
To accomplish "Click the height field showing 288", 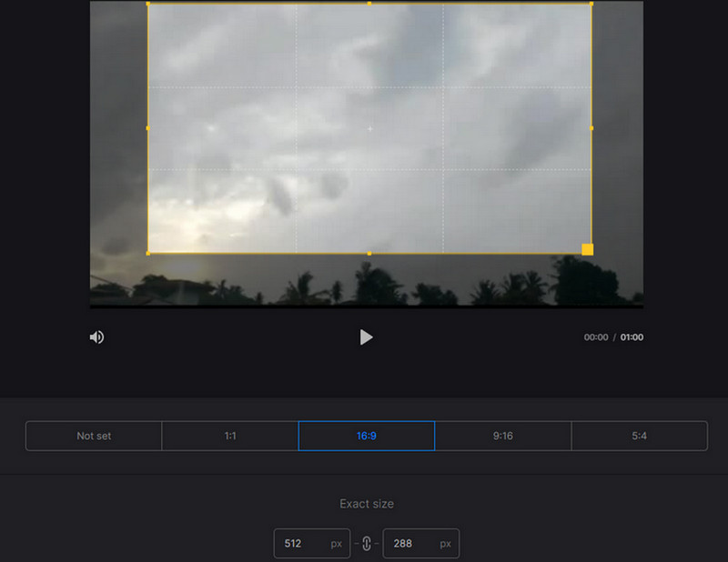I will pos(421,544).
